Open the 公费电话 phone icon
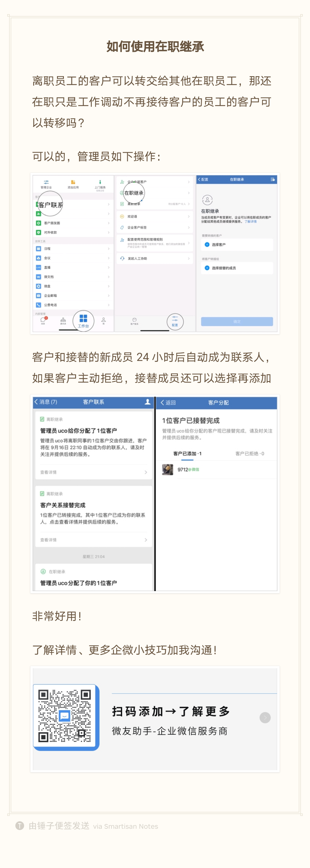This screenshot has width=310, height=868. (39, 305)
